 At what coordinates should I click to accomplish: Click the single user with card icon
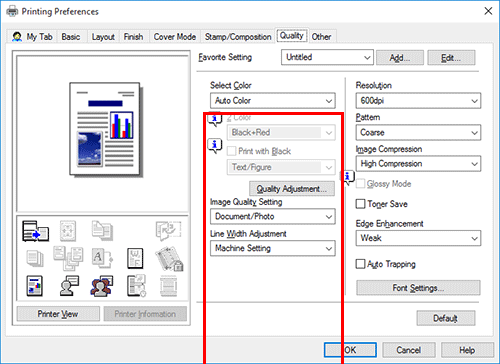(69, 286)
